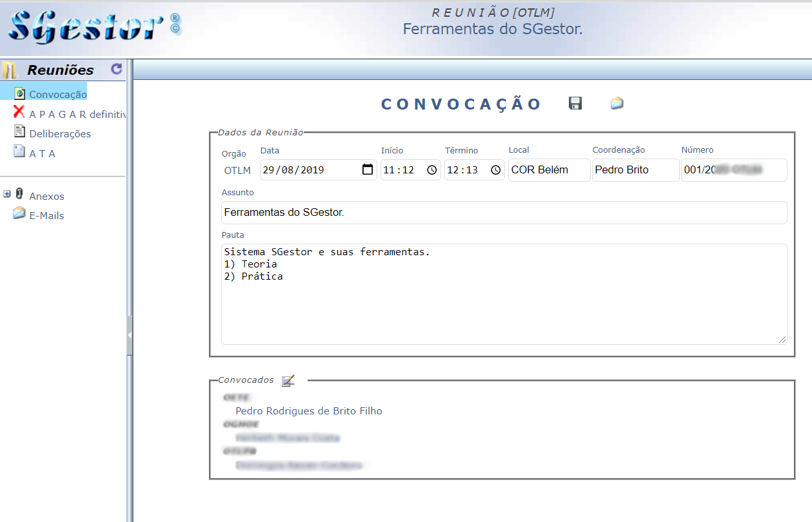This screenshot has width=812, height=522.
Task: Click the Data field showing 29/08/2019
Action: (319, 170)
